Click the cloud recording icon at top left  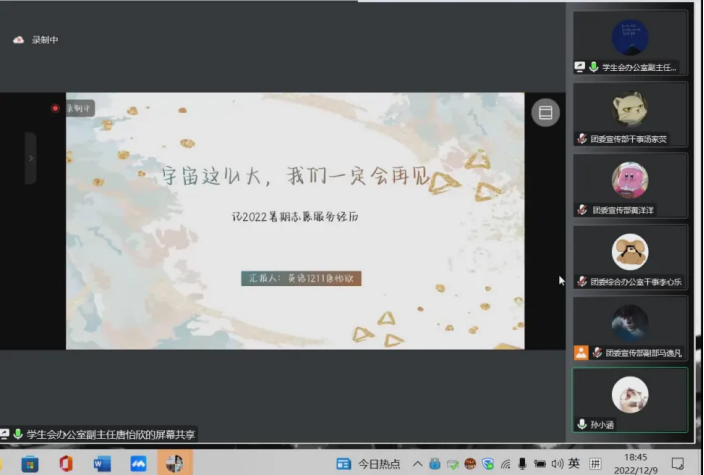pyautogui.click(x=18, y=40)
